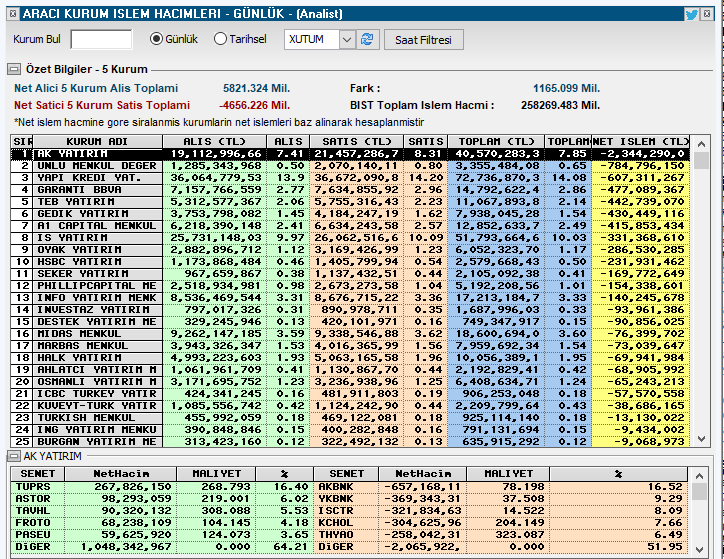Close the Araci Kurum window
Viewport: 724px width, 559px height.
click(707, 14)
